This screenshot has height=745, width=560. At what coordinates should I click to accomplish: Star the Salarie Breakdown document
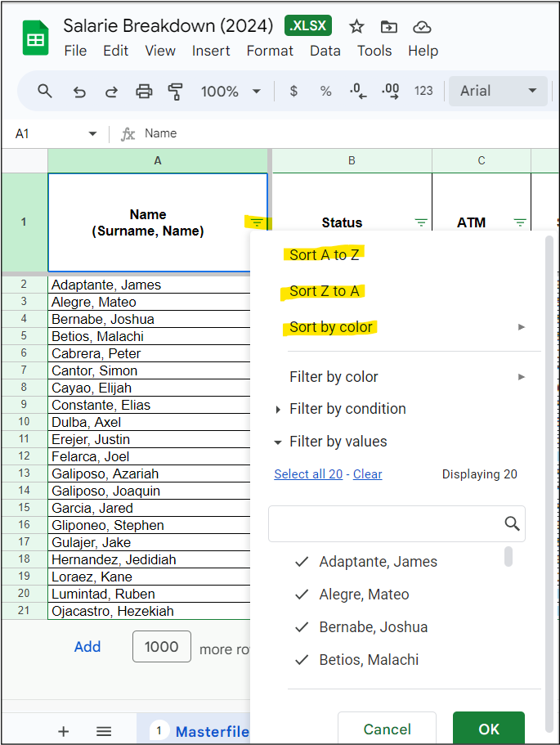pyautogui.click(x=356, y=27)
